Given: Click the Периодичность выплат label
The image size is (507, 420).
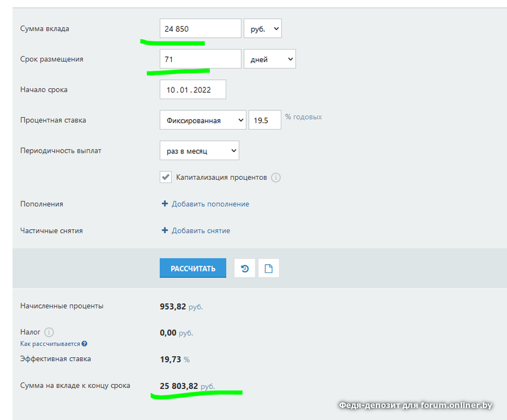Looking at the screenshot, I should click(x=61, y=151).
